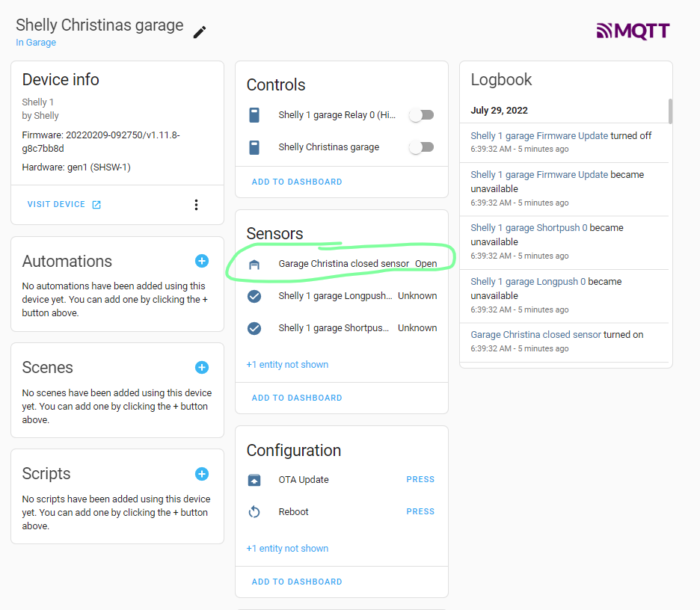The height and width of the screenshot is (610, 700).
Task: Click the In Garage area link
Action: tap(36, 43)
